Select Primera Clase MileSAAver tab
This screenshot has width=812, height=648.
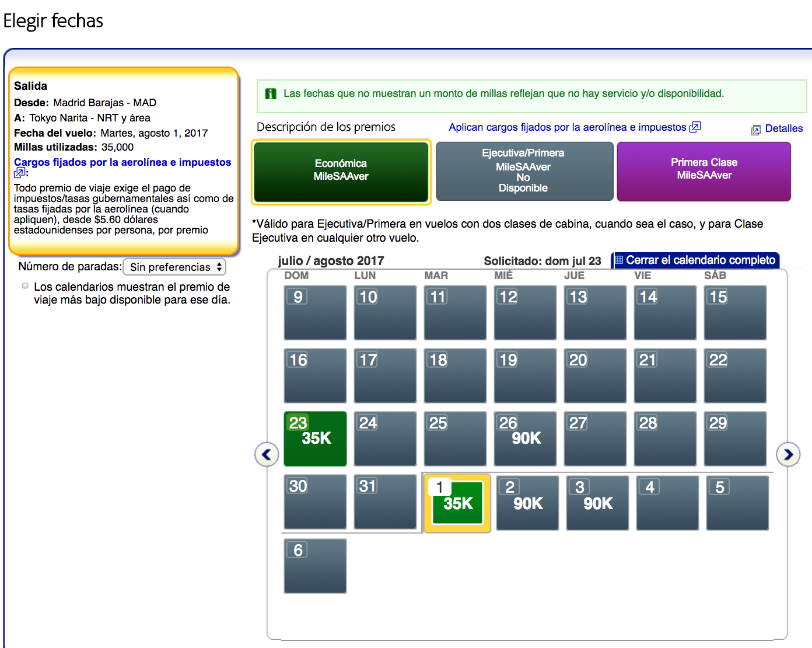[x=704, y=171]
